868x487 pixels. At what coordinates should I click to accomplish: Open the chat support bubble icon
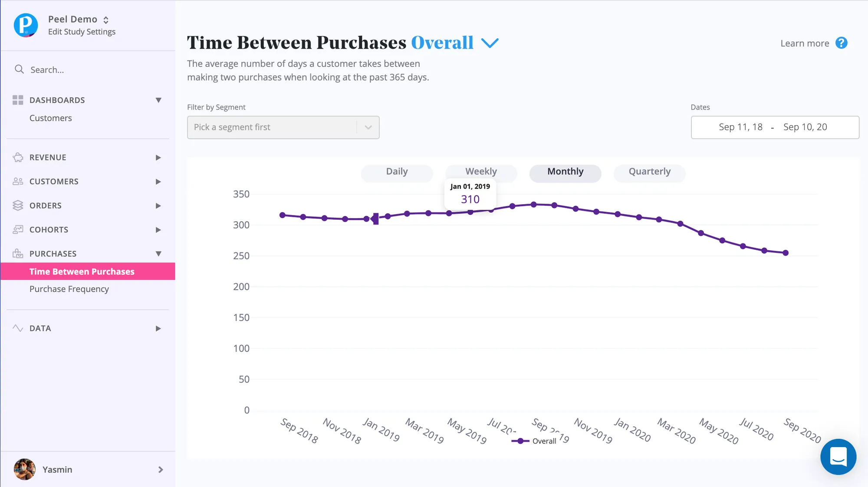click(838, 457)
